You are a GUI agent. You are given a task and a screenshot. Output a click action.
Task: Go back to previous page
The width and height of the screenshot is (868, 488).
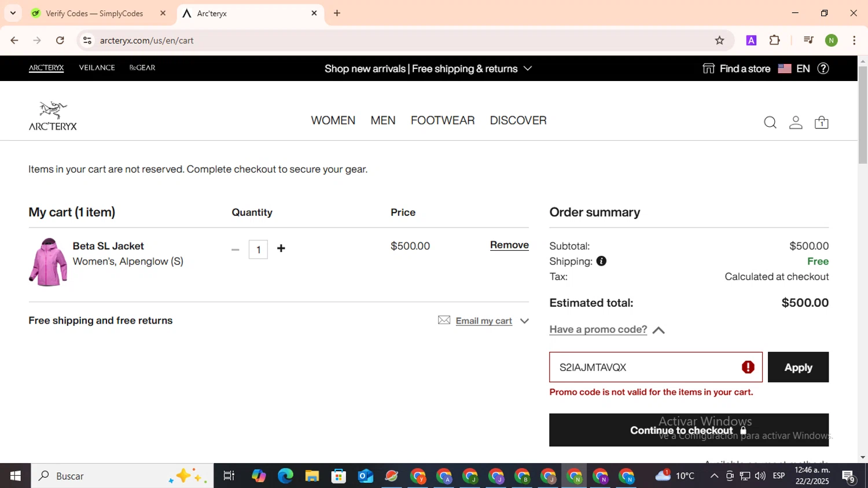tap(14, 41)
